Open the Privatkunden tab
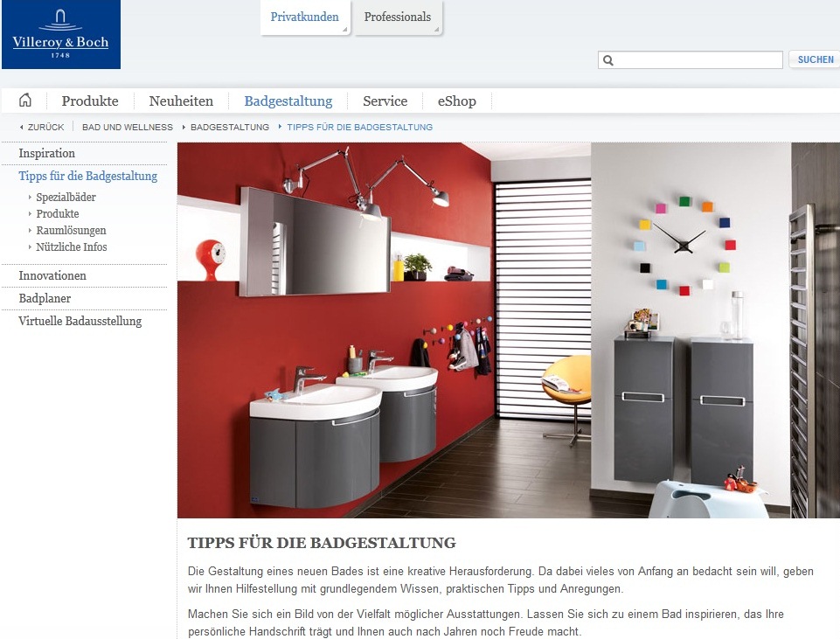 click(x=305, y=17)
